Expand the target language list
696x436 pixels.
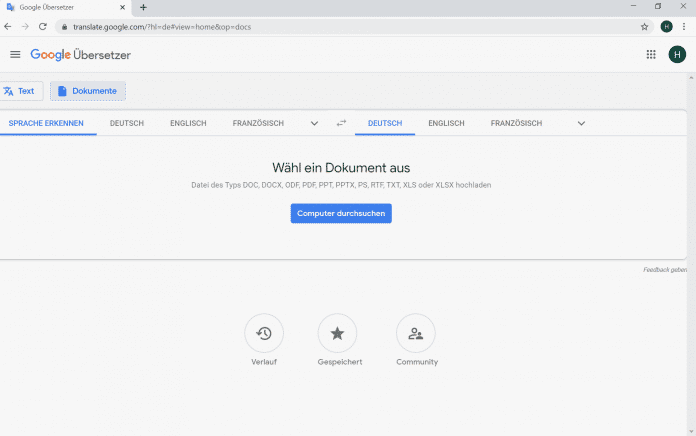pos(581,123)
